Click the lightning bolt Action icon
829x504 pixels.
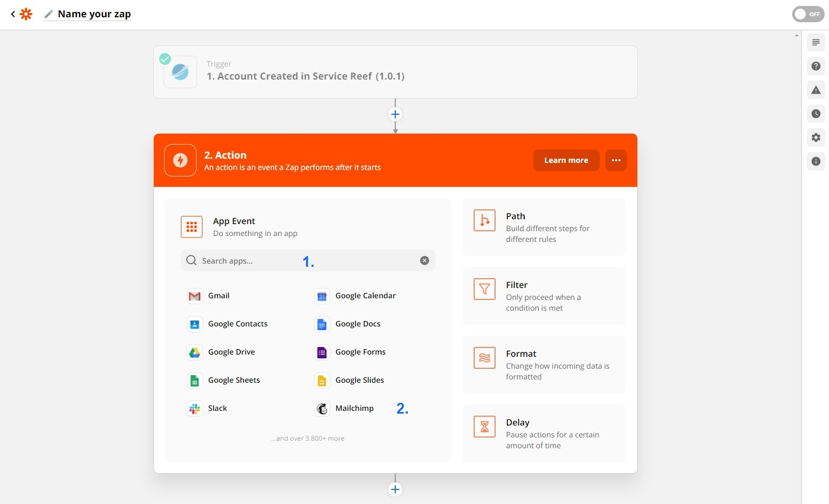coord(180,160)
